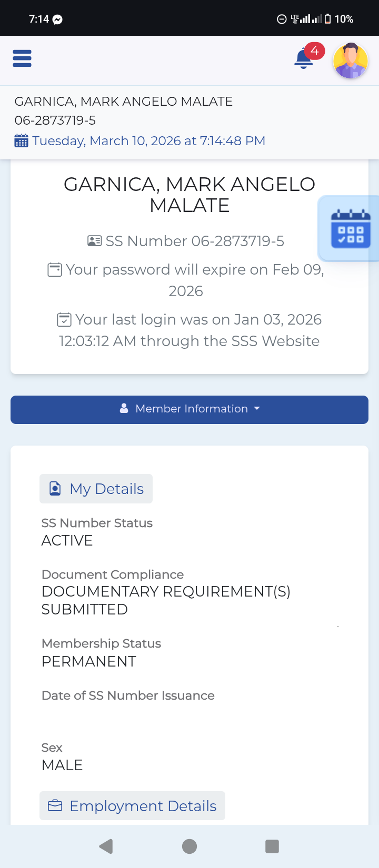Expand the Member Information dropdown
Viewport: 379px width, 868px height.
click(x=189, y=409)
